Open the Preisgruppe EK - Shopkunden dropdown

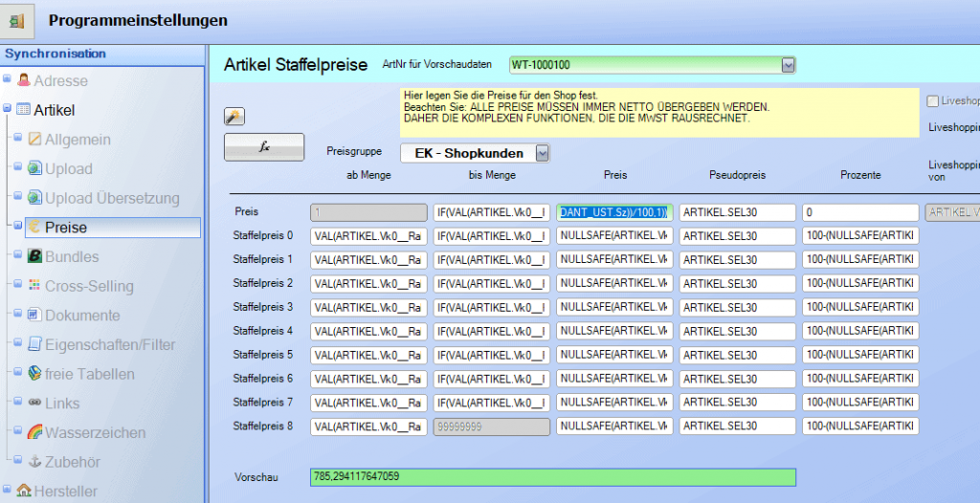point(543,153)
